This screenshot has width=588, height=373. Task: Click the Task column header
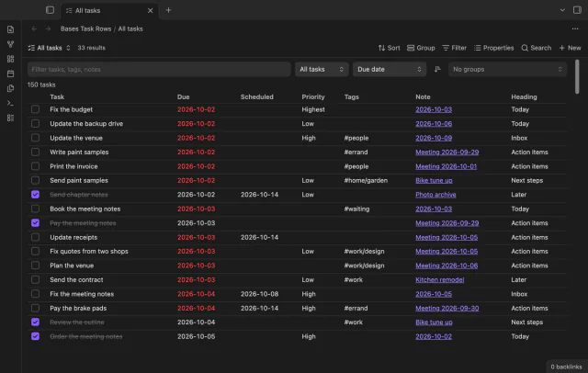(x=57, y=96)
